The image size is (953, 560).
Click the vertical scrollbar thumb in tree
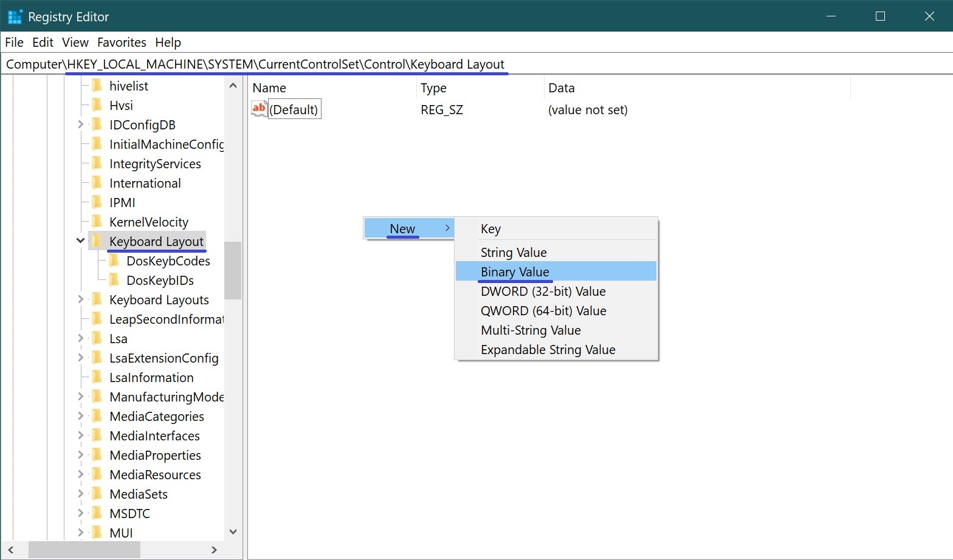click(233, 270)
